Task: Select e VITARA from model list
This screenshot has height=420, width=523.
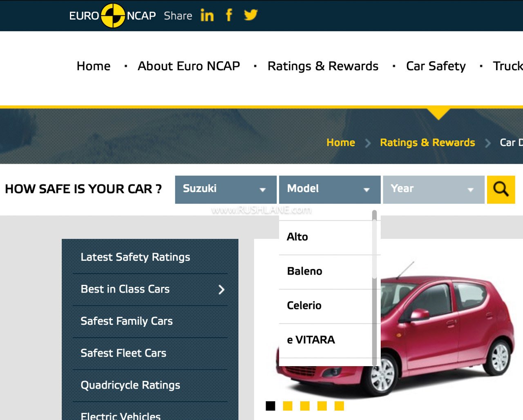Action: coord(326,340)
